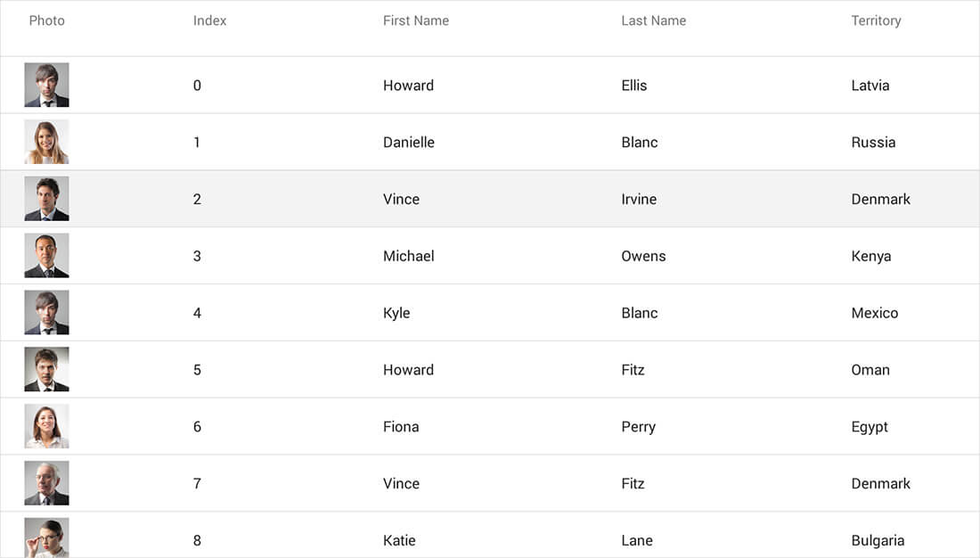Sort by the Index column header
980x558 pixels.
coord(210,21)
